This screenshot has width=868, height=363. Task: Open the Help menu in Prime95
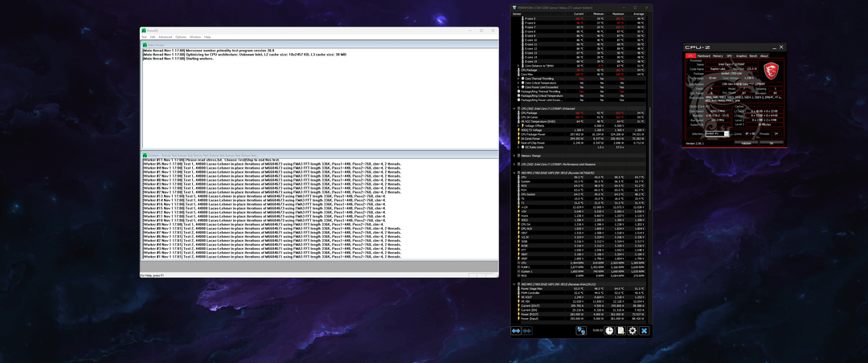[207, 37]
